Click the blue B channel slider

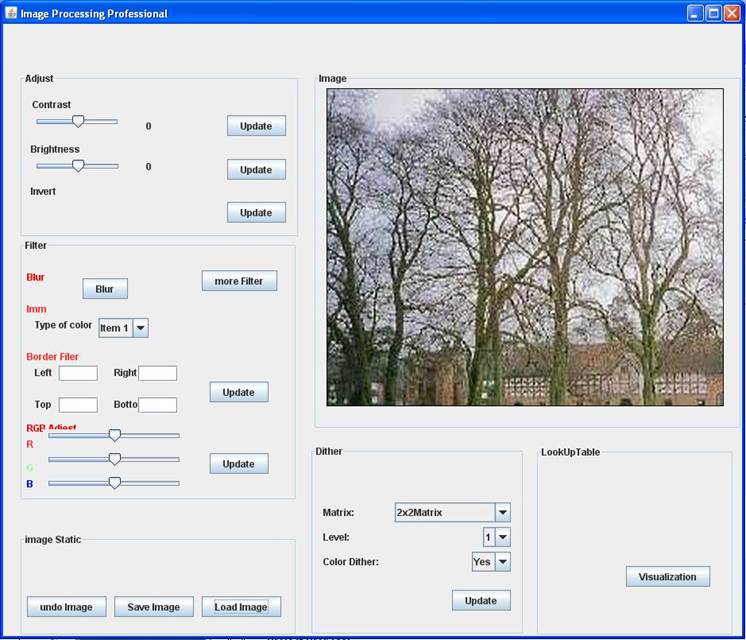(114, 483)
